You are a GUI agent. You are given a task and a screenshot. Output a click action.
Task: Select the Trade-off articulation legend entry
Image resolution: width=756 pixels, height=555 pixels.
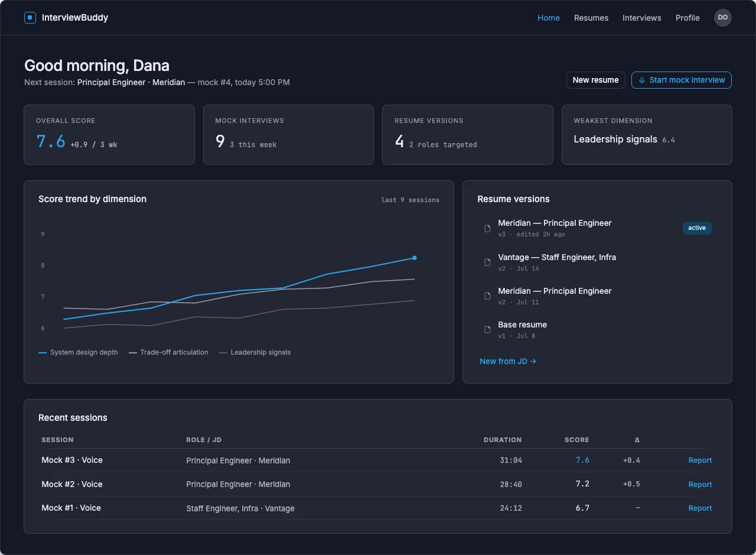(x=168, y=352)
